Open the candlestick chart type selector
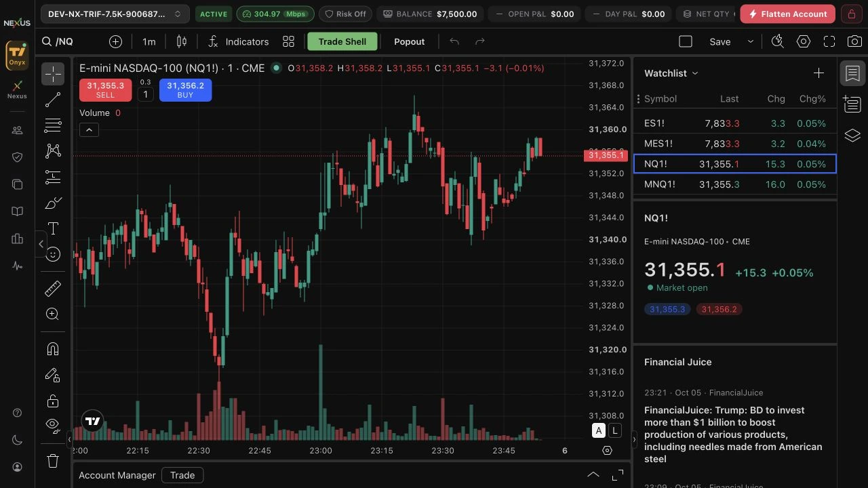The width and height of the screenshot is (868, 488). pyautogui.click(x=182, y=41)
